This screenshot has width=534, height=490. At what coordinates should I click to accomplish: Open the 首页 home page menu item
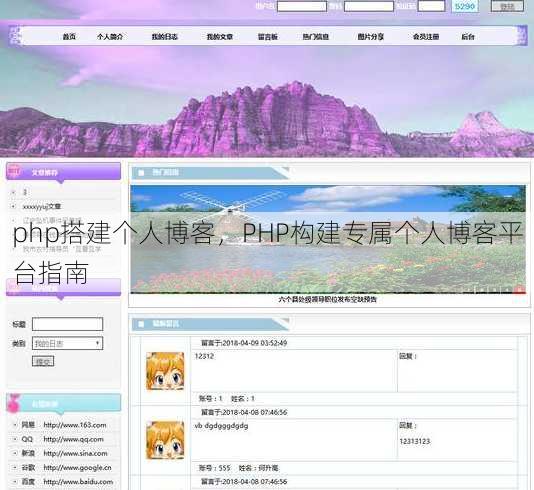[69, 36]
